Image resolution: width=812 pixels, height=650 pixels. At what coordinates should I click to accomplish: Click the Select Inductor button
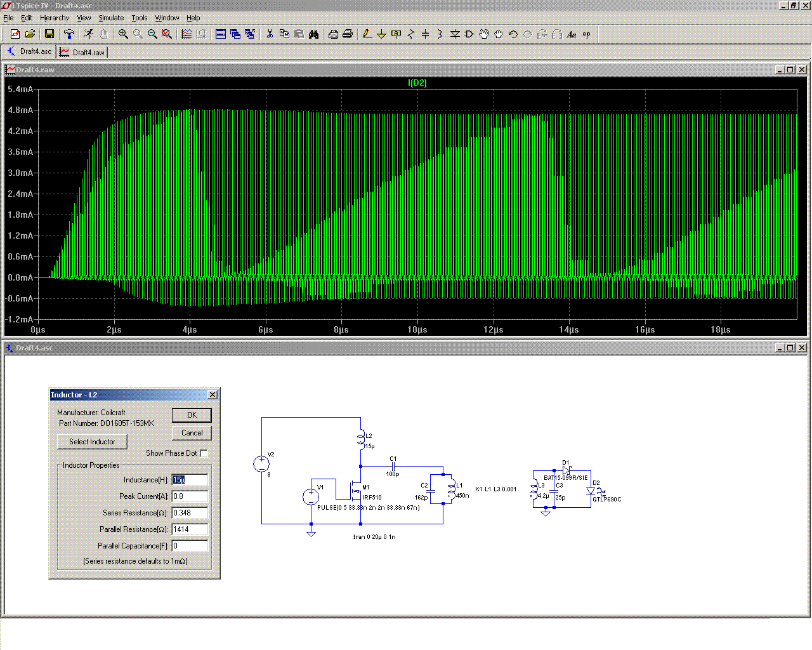pyautogui.click(x=92, y=442)
